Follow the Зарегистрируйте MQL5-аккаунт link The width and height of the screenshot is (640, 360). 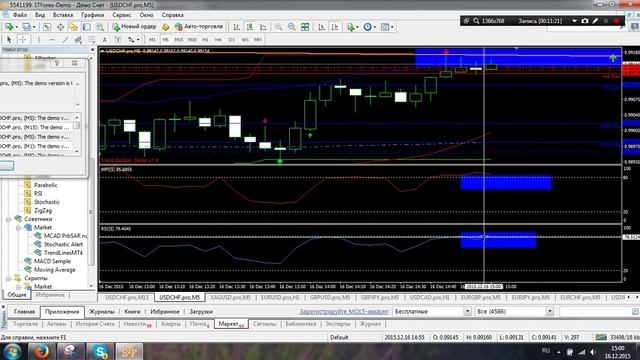(344, 311)
